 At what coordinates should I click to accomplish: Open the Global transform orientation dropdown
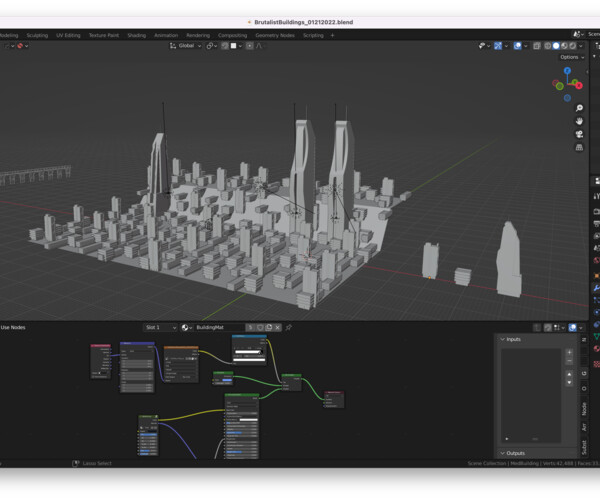coord(187,45)
